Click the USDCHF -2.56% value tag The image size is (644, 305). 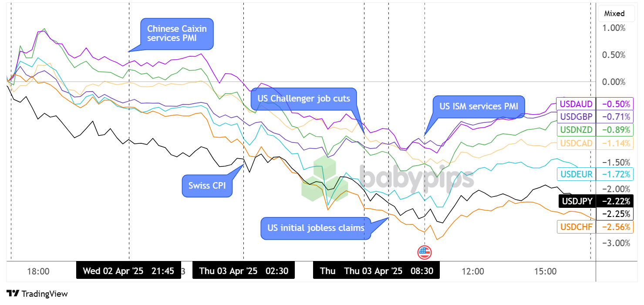pos(616,227)
